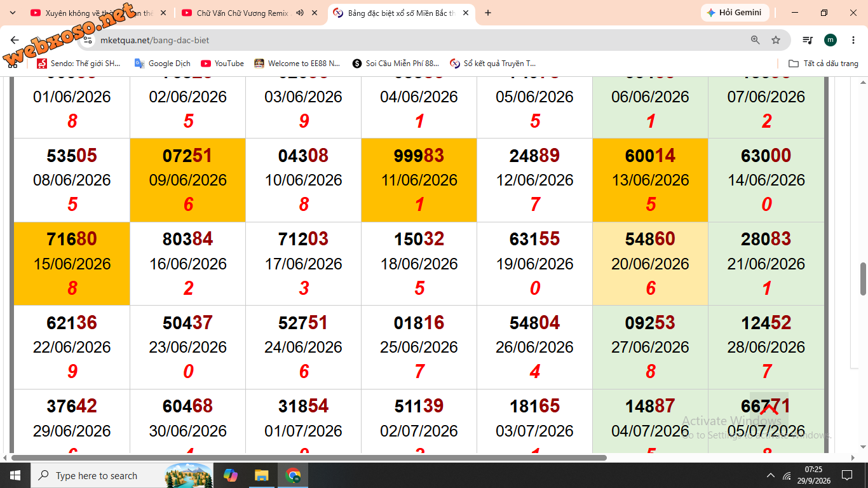Open the Chrome profile avatar
Screen dimensions: 868x488
(831, 40)
